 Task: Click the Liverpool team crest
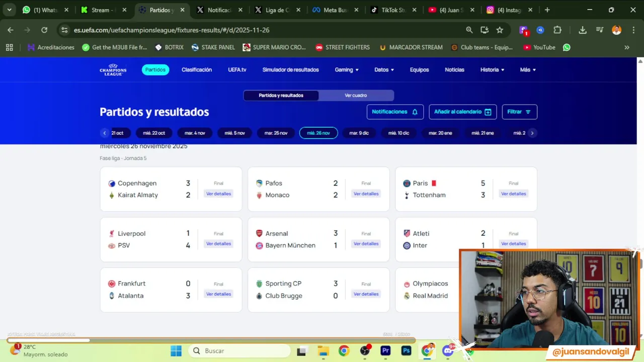click(x=112, y=234)
